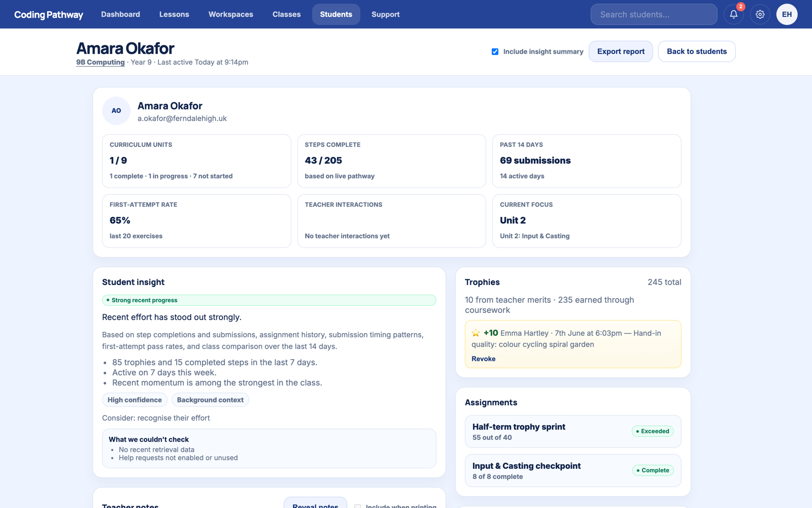Click the Complete status badge
Screen dimensions: 812x508
653,470
